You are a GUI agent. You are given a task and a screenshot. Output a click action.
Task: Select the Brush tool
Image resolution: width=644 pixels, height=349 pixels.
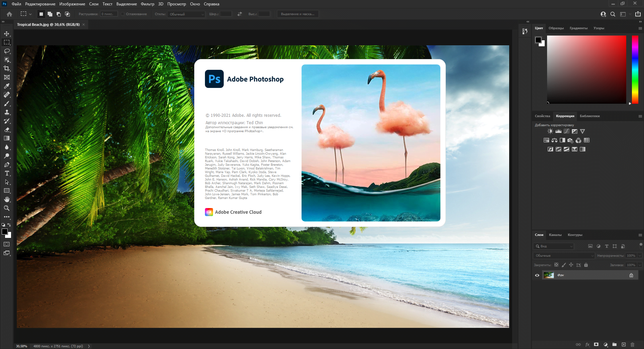click(x=7, y=103)
